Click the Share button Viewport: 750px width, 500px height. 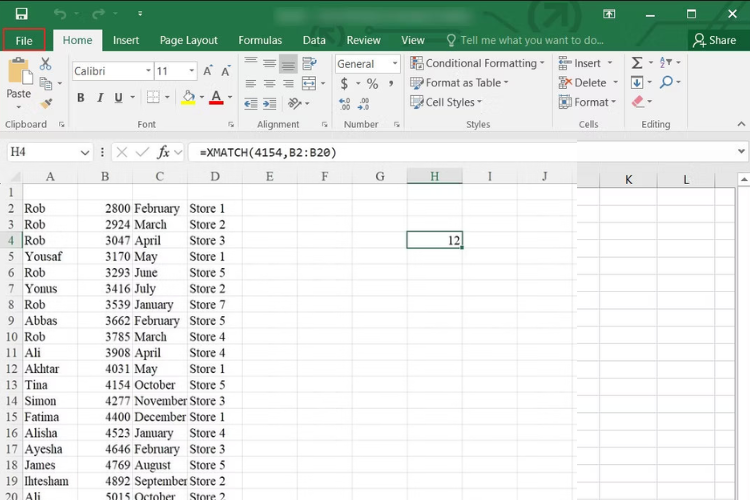pos(715,40)
